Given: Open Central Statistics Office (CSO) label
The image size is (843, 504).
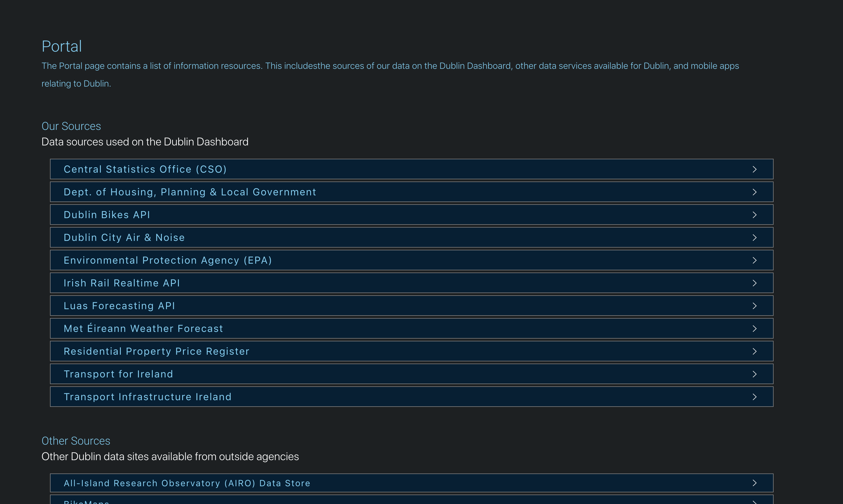Looking at the screenshot, I should 145,169.
